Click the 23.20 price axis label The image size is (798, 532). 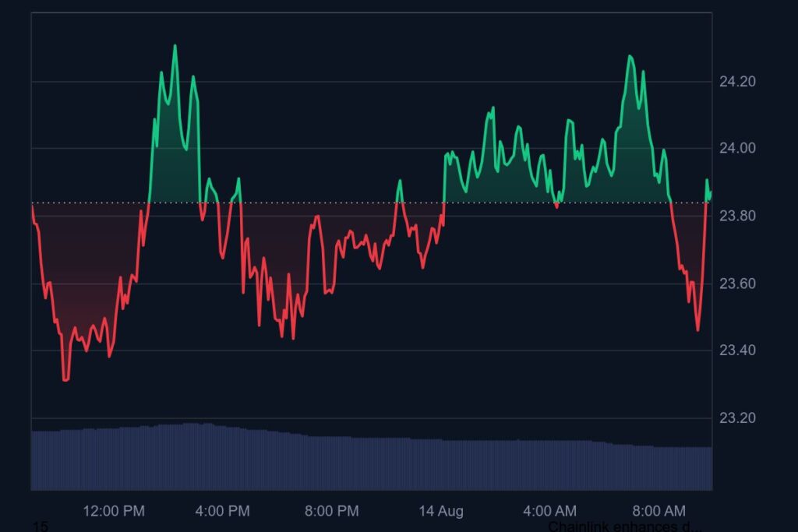click(737, 417)
